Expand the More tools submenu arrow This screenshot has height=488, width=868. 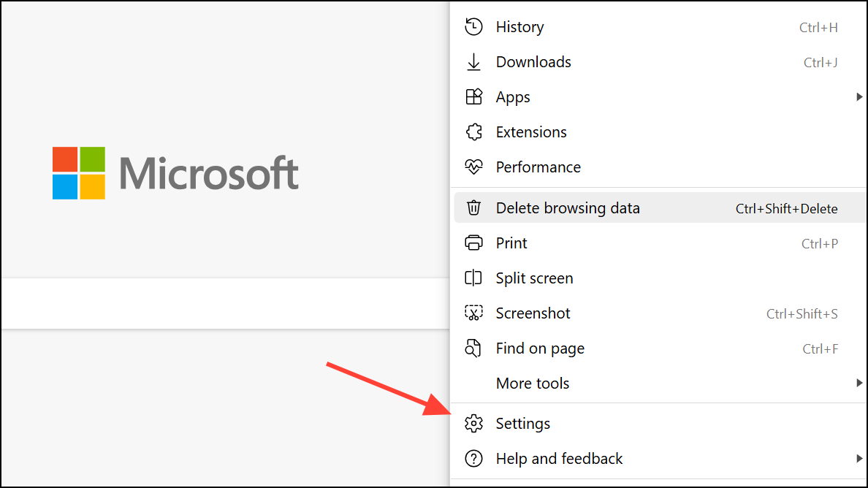click(859, 384)
